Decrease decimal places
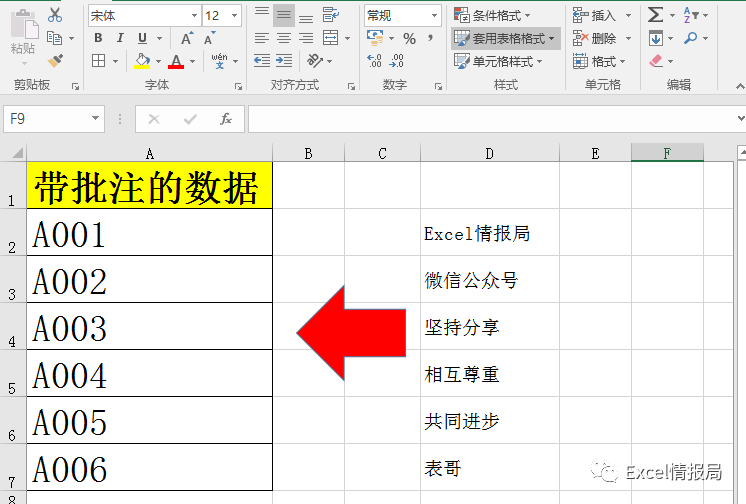 [396, 60]
